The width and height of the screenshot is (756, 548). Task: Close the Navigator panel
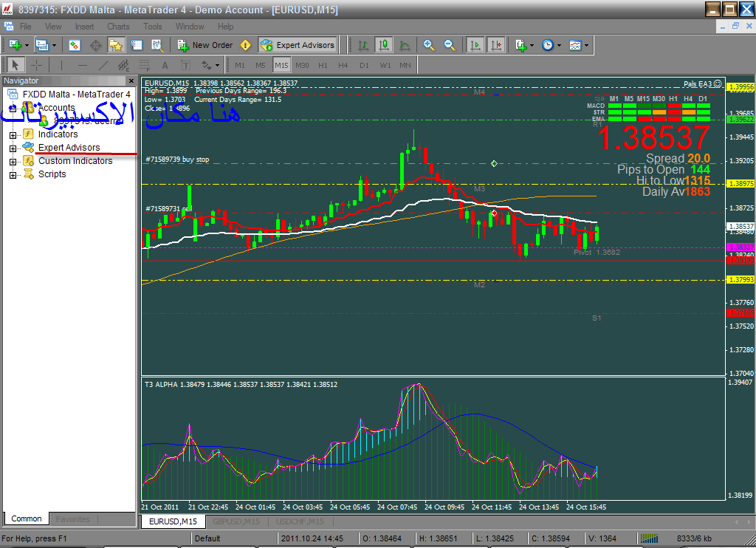coord(131,81)
